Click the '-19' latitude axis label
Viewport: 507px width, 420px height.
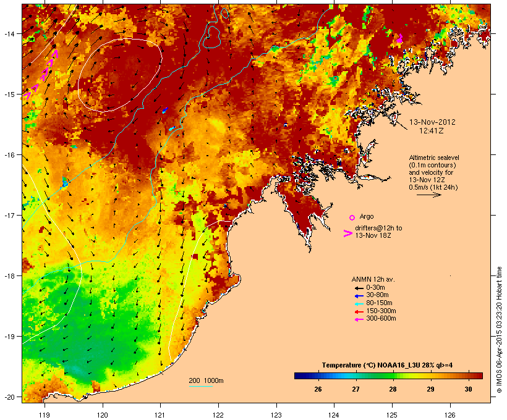click(9, 337)
